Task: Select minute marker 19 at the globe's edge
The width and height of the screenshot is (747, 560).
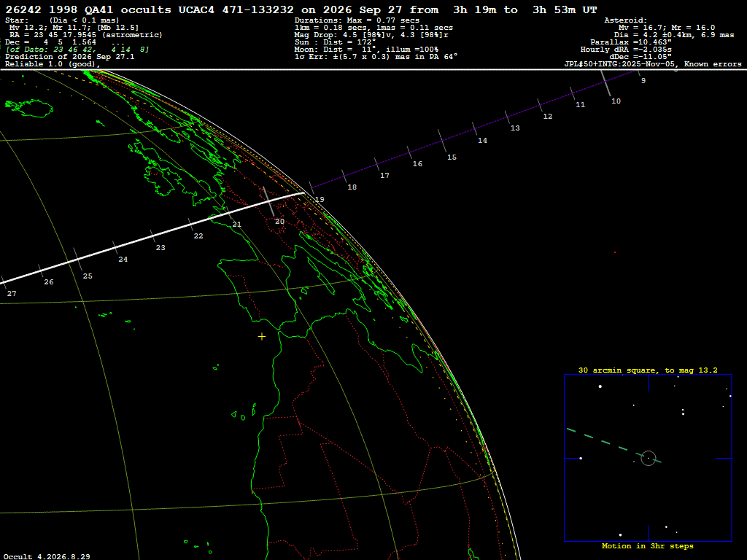Action: (320, 200)
